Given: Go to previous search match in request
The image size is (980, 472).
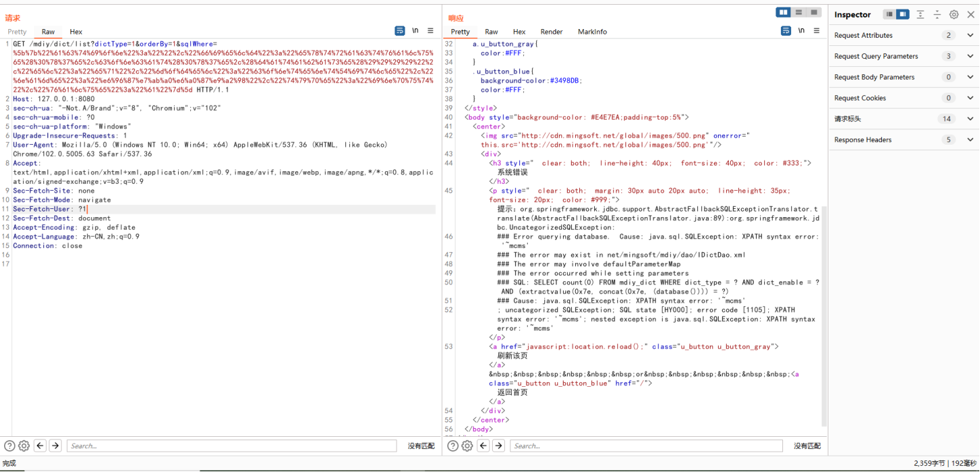Looking at the screenshot, I should click(40, 446).
